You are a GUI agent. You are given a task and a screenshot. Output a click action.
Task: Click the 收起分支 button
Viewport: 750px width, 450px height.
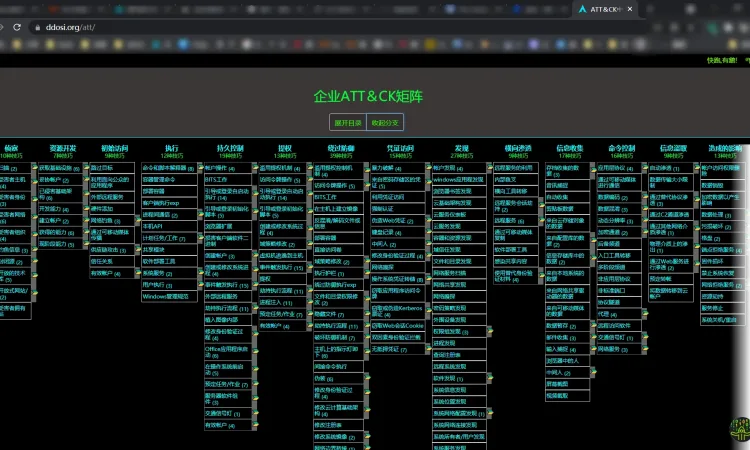coord(385,122)
